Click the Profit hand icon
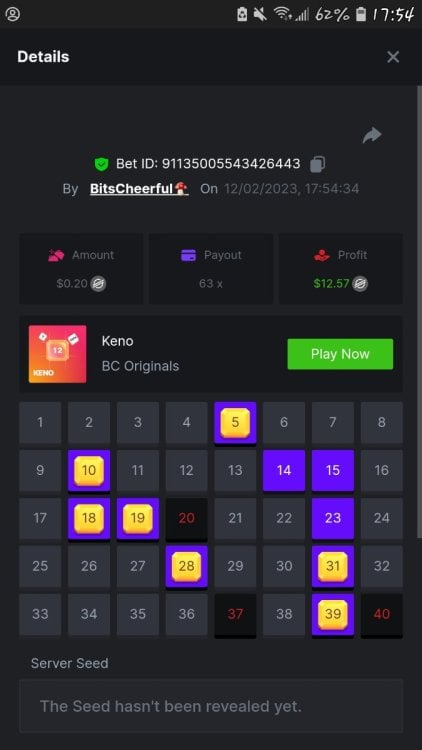This screenshot has height=750, width=422. pos(322,255)
